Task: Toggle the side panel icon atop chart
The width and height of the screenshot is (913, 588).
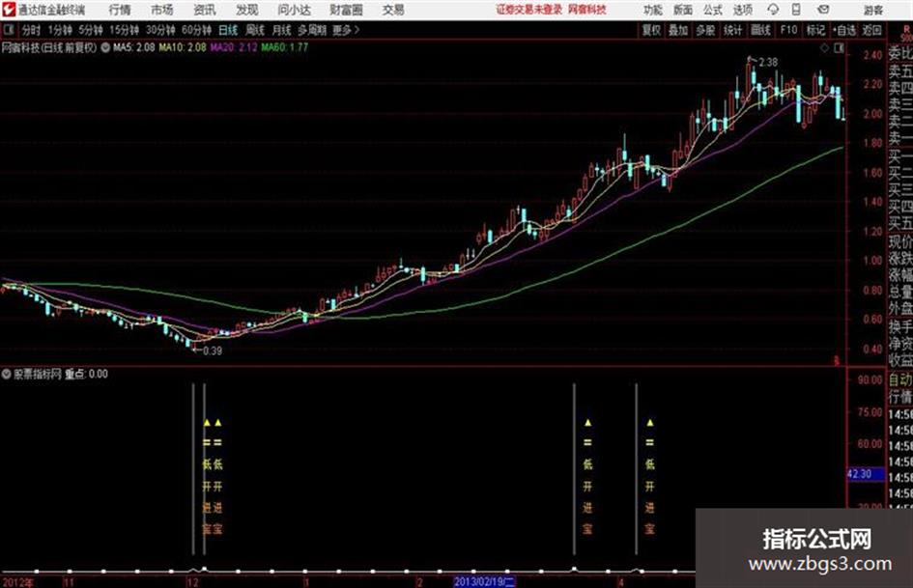Action: point(839,48)
